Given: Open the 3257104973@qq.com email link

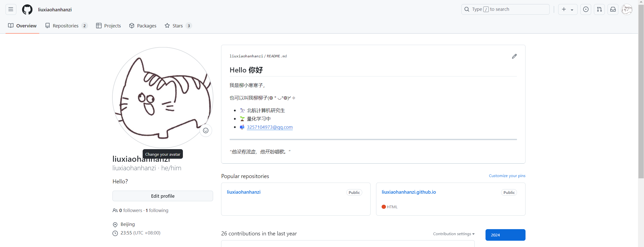Looking at the screenshot, I should coord(270,127).
